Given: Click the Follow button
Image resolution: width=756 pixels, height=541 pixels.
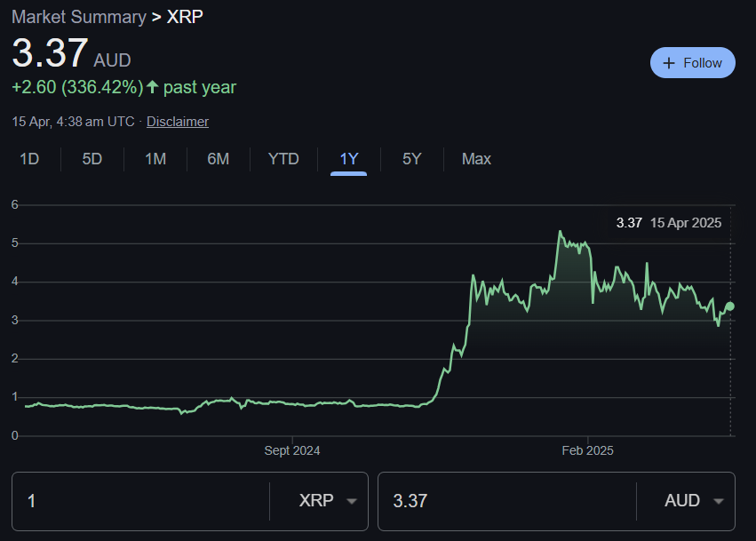Looking at the screenshot, I should tap(692, 63).
